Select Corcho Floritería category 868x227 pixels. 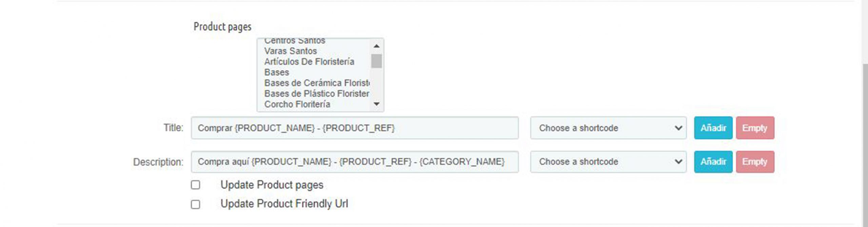coord(297,104)
